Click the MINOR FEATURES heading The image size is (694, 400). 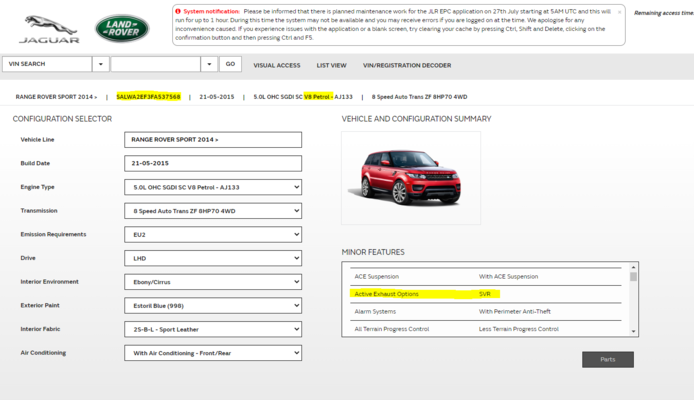coord(373,252)
